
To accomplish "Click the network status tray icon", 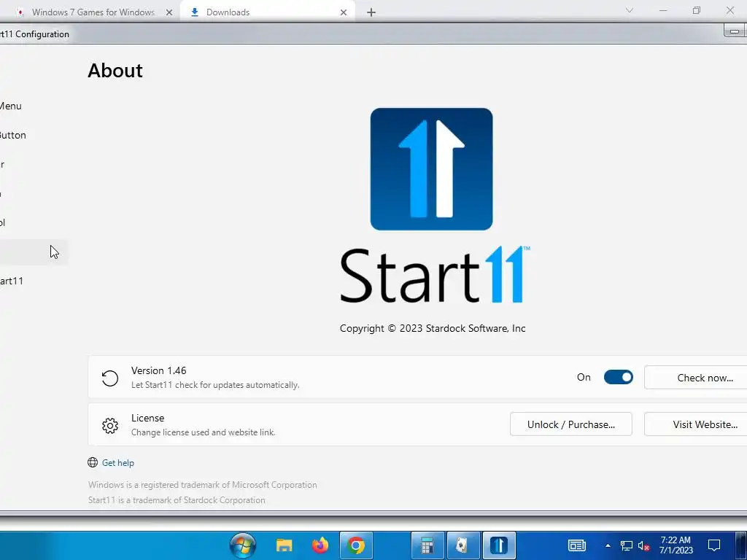I will pyautogui.click(x=627, y=545).
